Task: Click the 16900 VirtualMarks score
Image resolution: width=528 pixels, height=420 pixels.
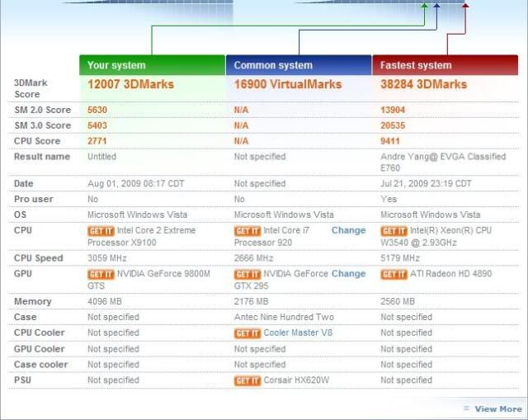Action: coord(288,84)
